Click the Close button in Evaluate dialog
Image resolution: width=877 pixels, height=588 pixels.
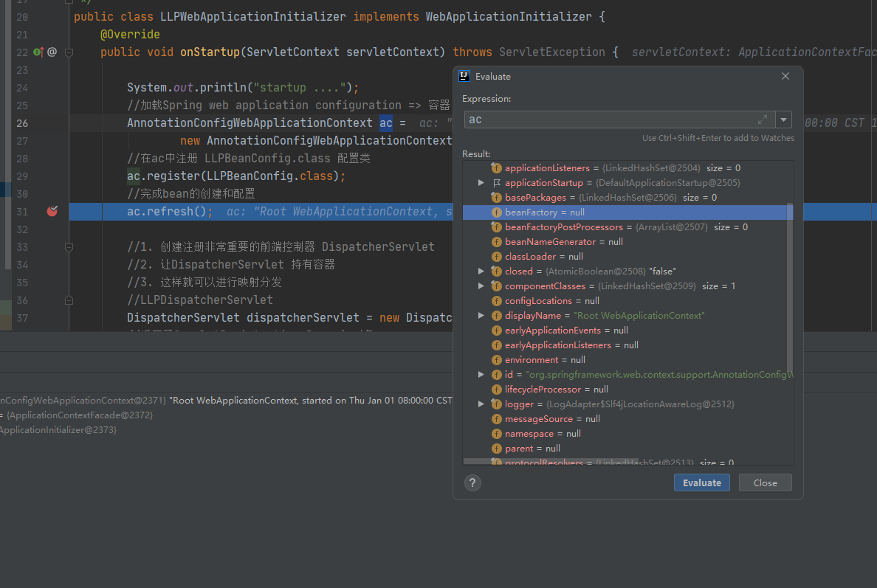pyautogui.click(x=765, y=482)
